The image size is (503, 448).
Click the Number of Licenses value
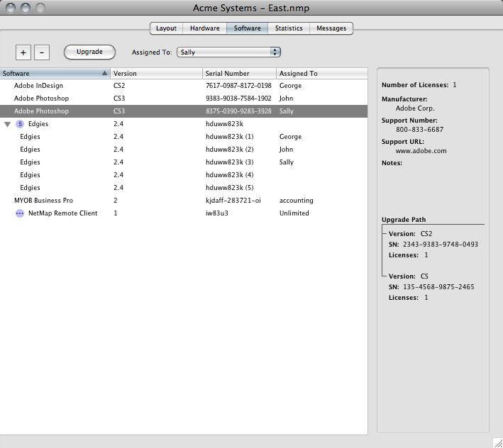(455, 85)
